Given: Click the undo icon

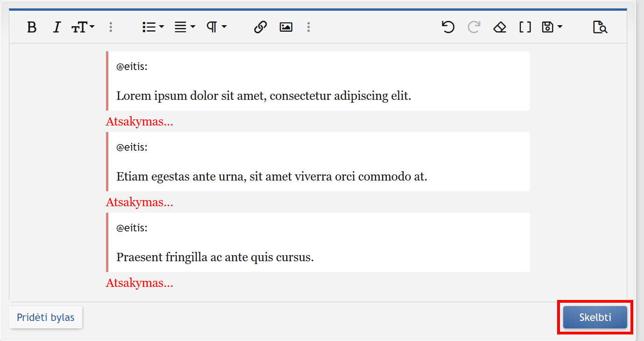Looking at the screenshot, I should click(448, 28).
